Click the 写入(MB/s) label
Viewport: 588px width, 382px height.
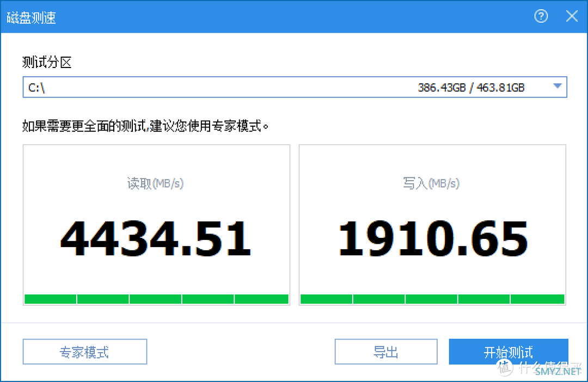coord(431,183)
